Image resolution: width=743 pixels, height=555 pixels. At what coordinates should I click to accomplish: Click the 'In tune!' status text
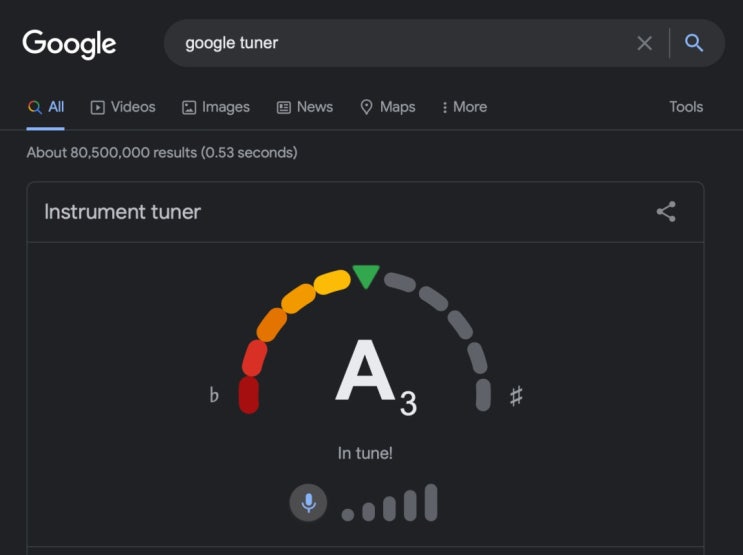pyautogui.click(x=365, y=453)
